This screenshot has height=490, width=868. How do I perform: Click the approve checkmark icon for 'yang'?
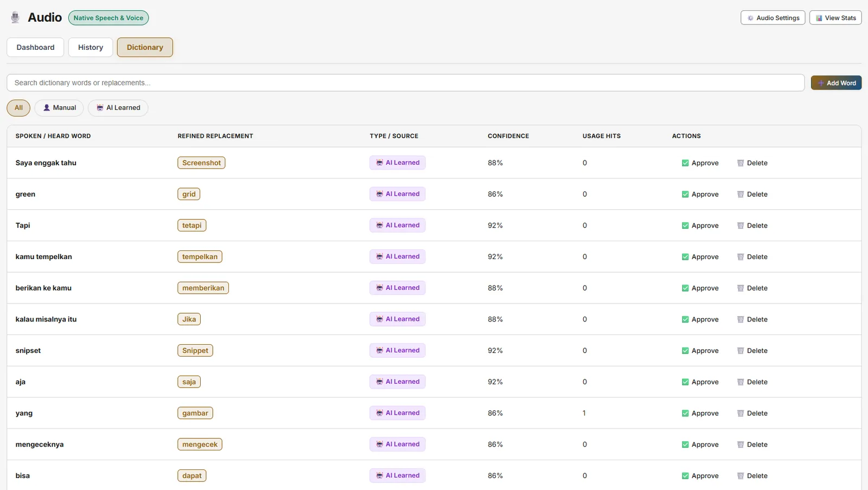685,413
